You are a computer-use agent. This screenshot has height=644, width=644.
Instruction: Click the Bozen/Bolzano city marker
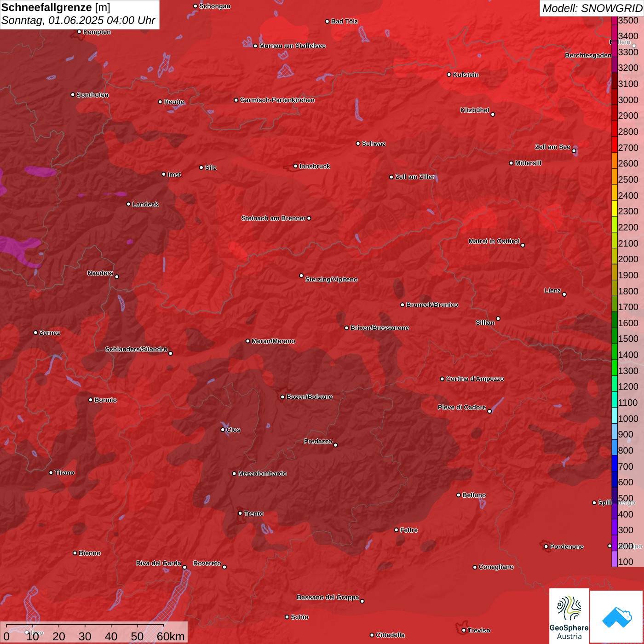pyautogui.click(x=283, y=397)
